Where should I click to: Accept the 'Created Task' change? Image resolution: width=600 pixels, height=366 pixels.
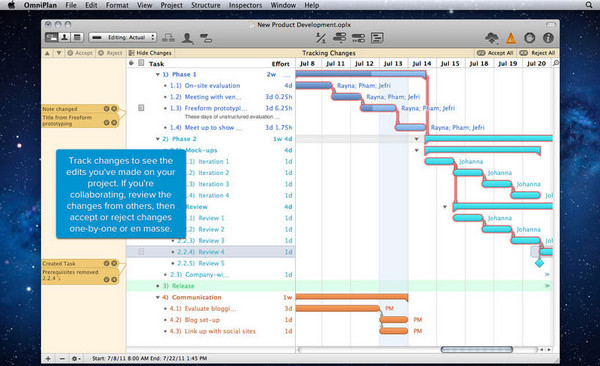[106, 263]
